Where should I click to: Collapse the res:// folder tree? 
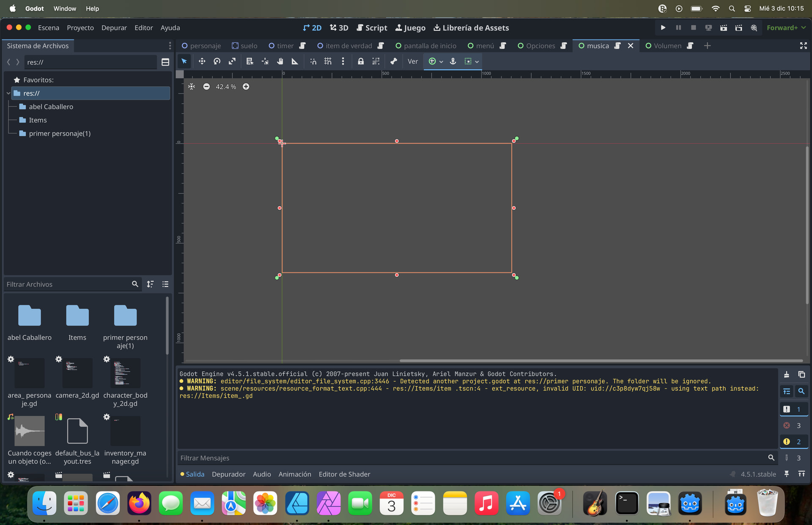[8, 93]
